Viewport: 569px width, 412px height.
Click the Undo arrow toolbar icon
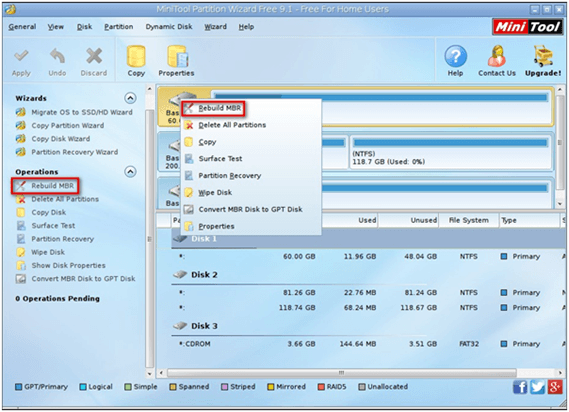coord(57,56)
